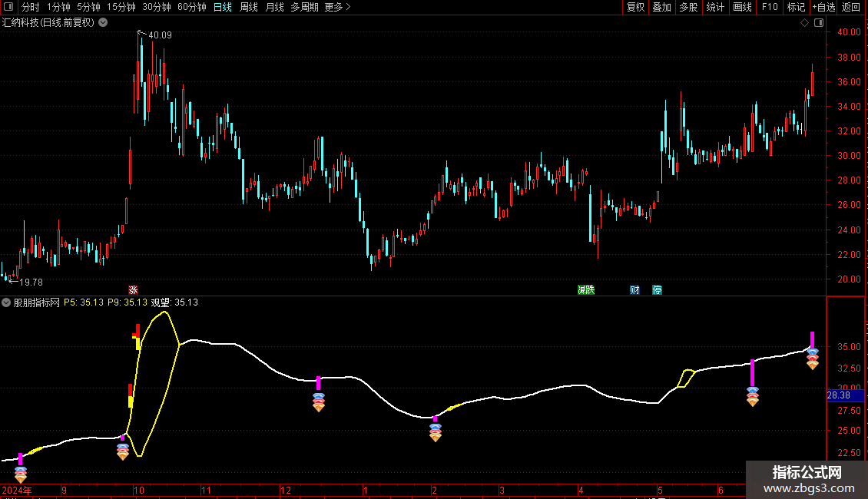
Task: Click the 40.00 price axis label
Action: click(x=849, y=32)
